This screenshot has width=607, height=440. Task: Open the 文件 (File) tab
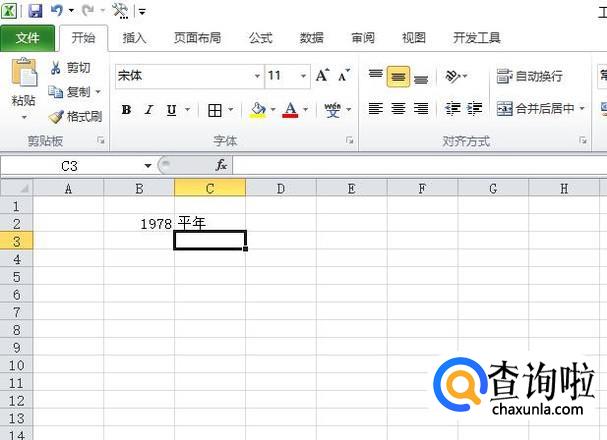[27, 38]
